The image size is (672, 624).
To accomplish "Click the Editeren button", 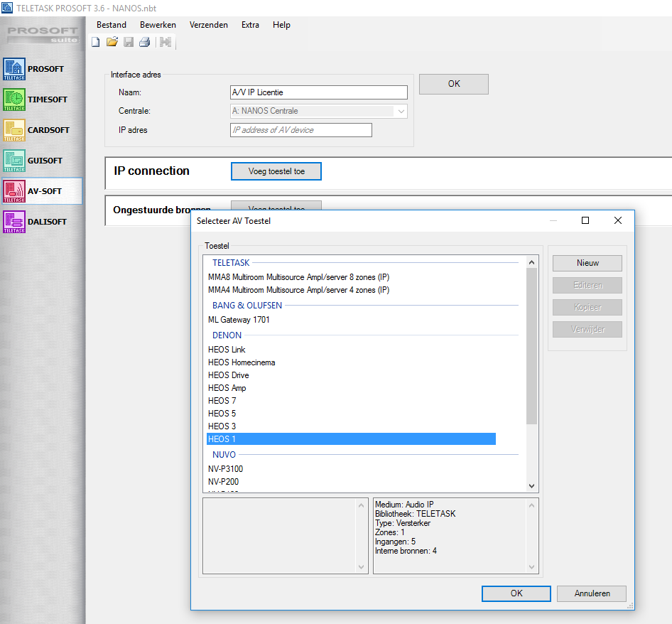I will pyautogui.click(x=587, y=285).
